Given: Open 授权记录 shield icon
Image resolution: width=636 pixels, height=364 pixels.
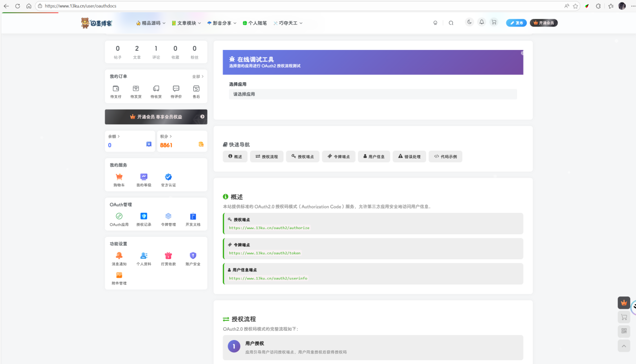Looking at the screenshot, I should pos(144,216).
